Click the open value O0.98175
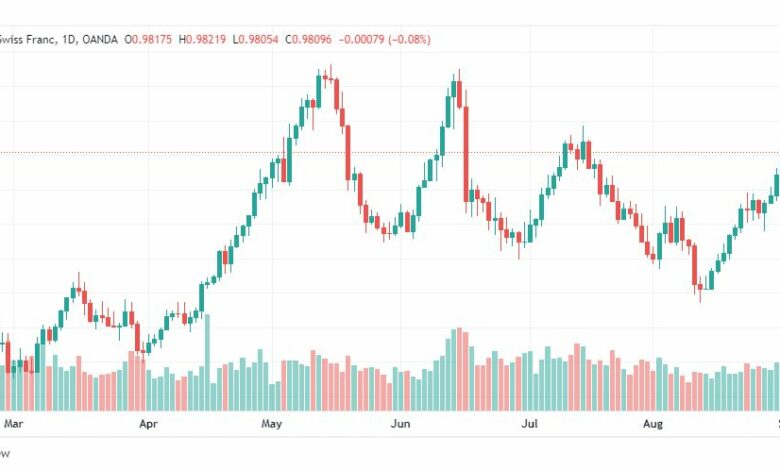Image resolution: width=780 pixels, height=470 pixels. click(x=148, y=39)
